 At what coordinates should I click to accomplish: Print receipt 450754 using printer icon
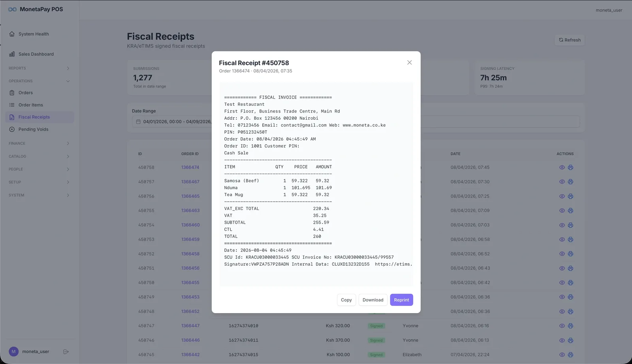pos(570,225)
